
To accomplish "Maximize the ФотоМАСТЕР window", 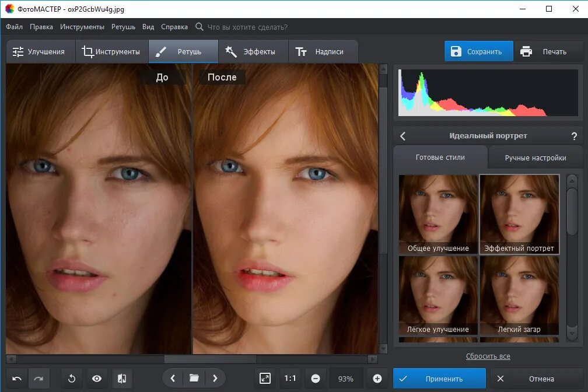I will [548, 9].
